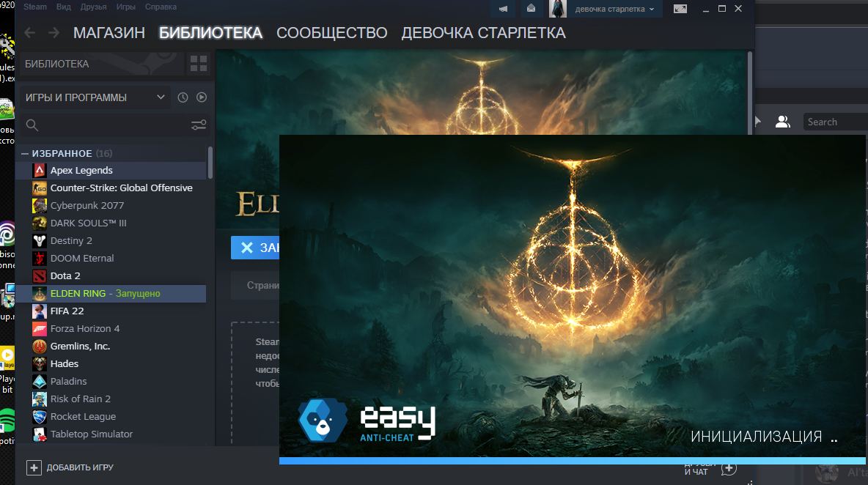The width and height of the screenshot is (868, 485).
Task: Open the Друзья menu
Action: 92,7
